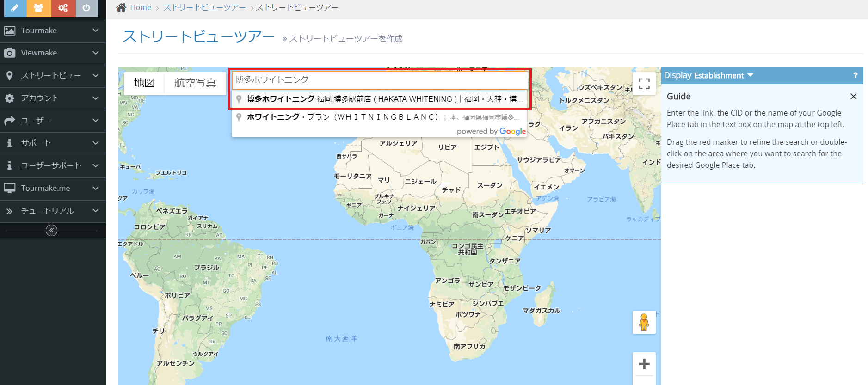Collapse the sidebar with the circular arrow button
The height and width of the screenshot is (385, 868).
52,230
